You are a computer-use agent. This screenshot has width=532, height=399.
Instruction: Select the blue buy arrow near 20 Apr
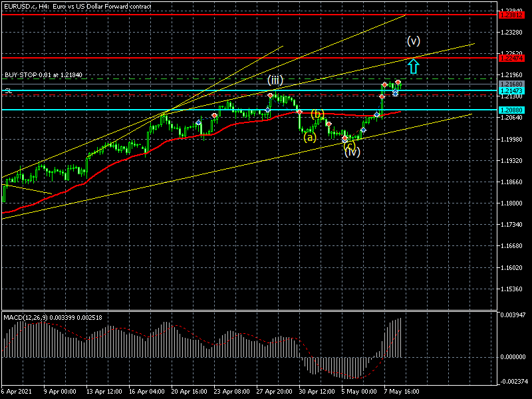pyautogui.click(x=198, y=122)
